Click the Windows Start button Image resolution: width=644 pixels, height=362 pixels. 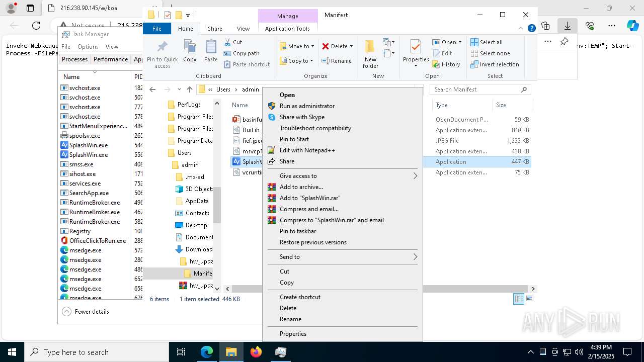[12, 352]
